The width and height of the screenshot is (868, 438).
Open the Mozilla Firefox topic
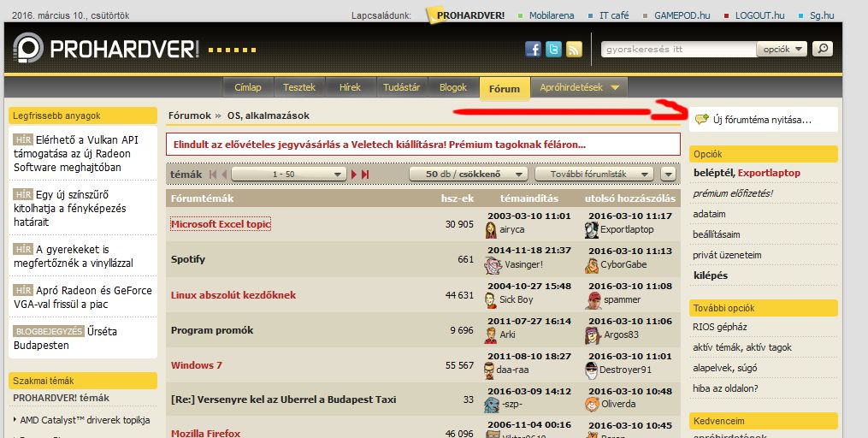[x=205, y=434]
